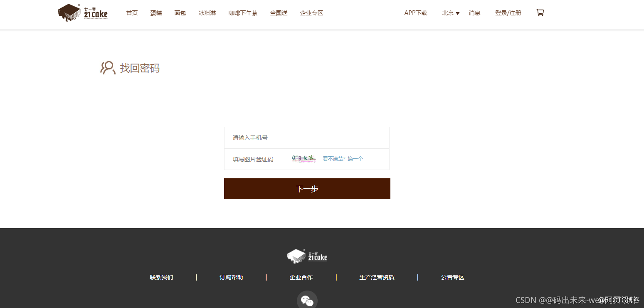Open the 全国送 menu item

tap(279, 13)
